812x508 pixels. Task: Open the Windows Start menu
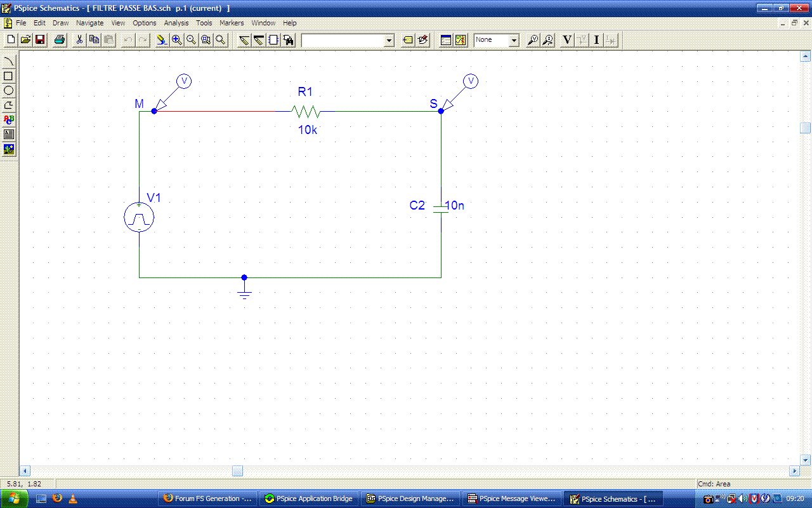13,498
